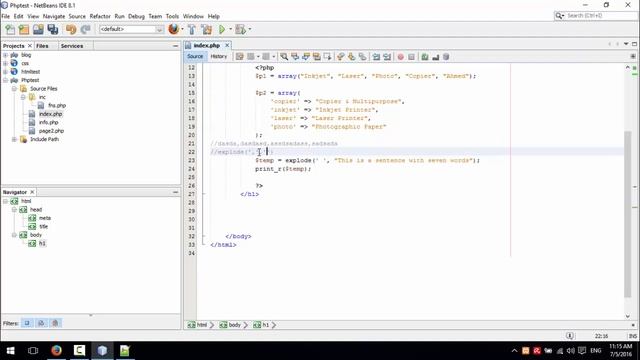Toggle first Navigator filter button
The image size is (640, 360).
tap(27, 323)
